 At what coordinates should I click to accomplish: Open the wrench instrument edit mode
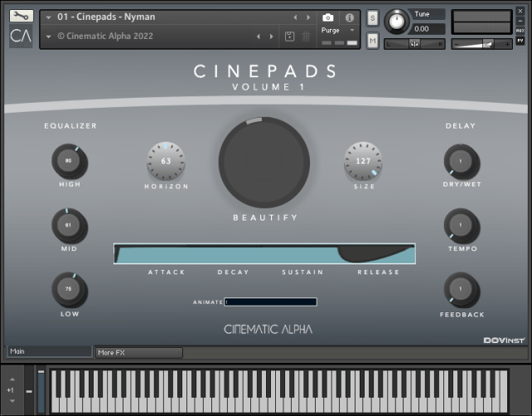(x=21, y=16)
